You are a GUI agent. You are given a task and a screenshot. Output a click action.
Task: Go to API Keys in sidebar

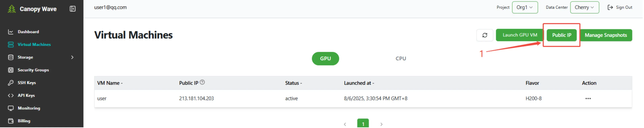[x=26, y=95]
